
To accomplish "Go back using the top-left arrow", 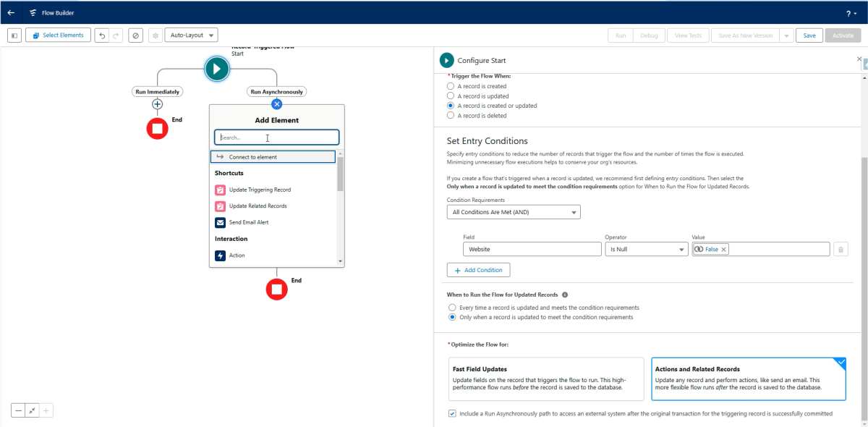I will tap(10, 12).
